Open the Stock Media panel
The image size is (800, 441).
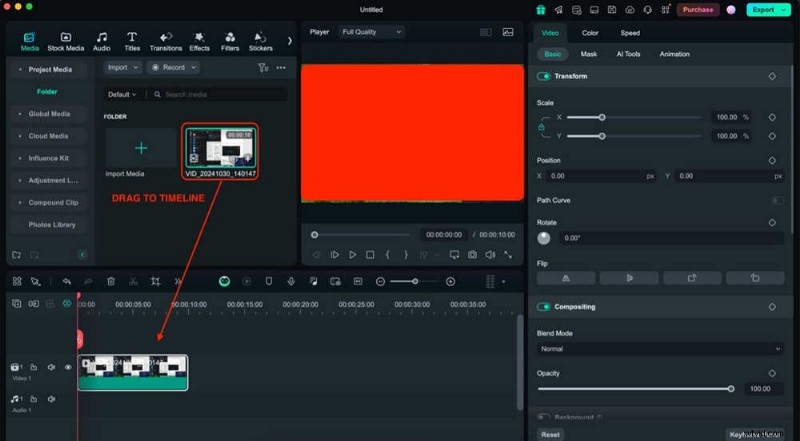(66, 41)
